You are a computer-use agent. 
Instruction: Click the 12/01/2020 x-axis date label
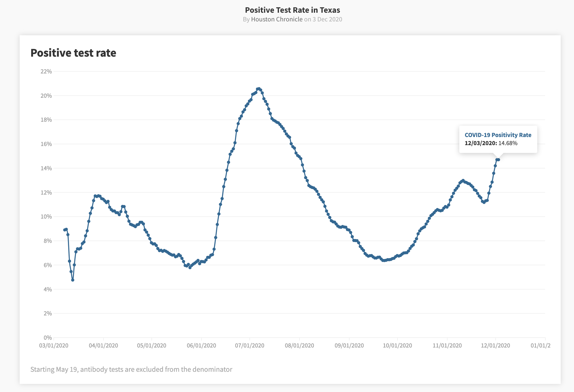coord(495,345)
